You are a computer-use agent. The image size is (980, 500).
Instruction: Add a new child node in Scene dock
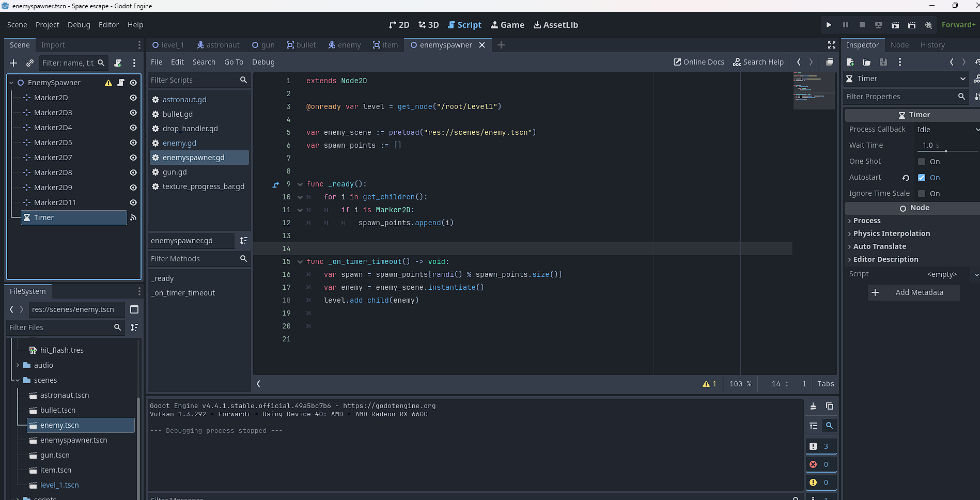(x=13, y=63)
